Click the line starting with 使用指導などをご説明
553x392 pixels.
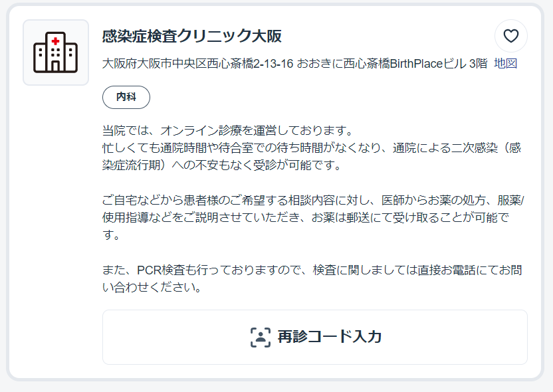tap(306, 217)
